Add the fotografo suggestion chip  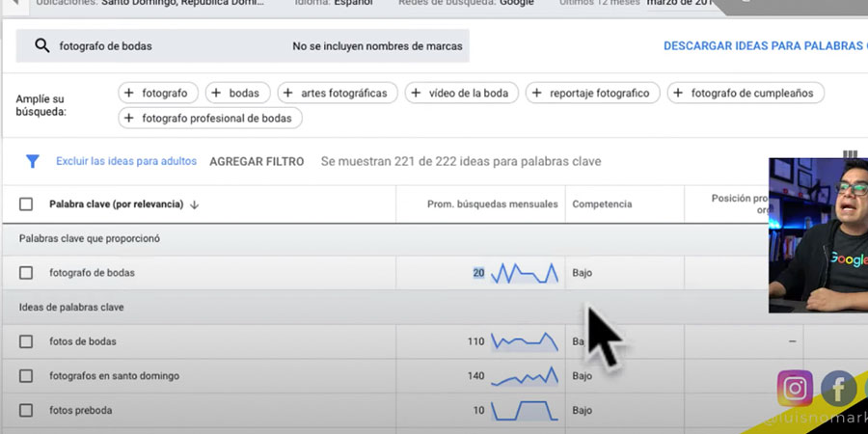click(158, 93)
